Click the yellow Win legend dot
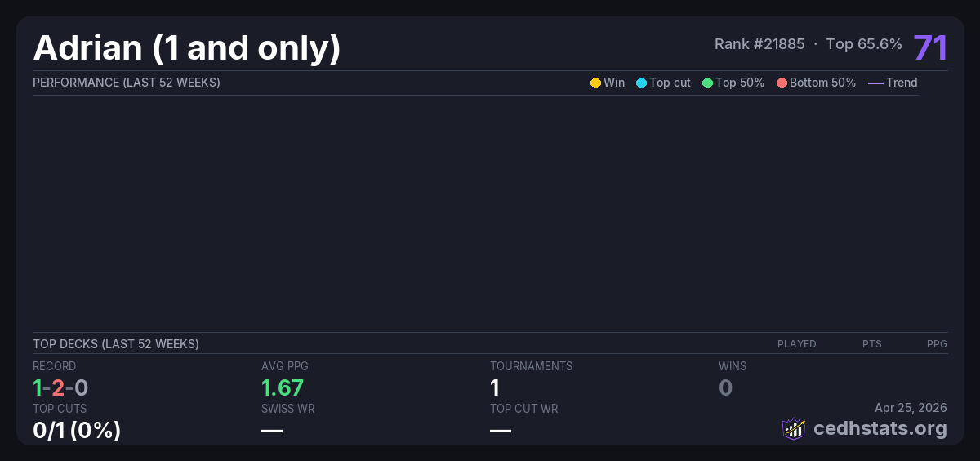The height and width of the screenshot is (461, 980). 595,83
